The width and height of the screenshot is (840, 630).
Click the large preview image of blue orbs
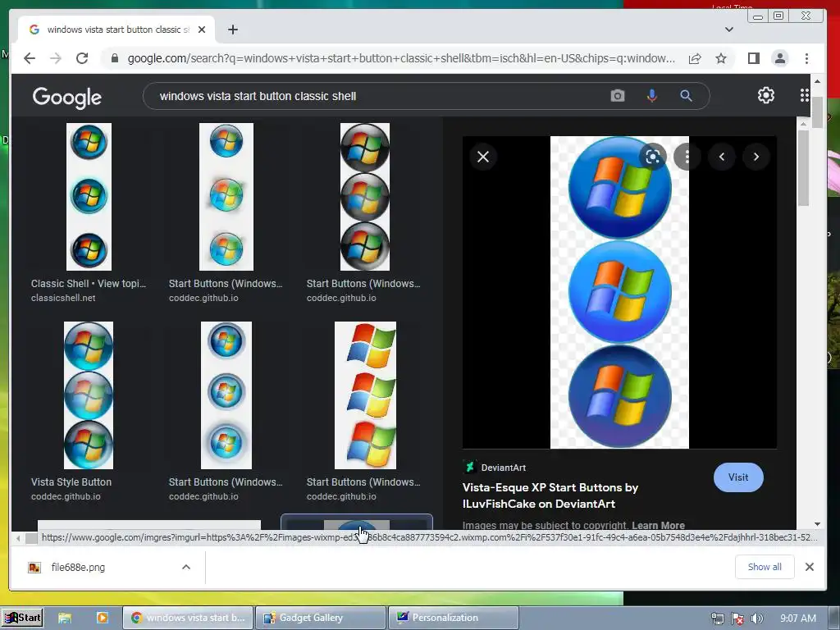(619, 292)
